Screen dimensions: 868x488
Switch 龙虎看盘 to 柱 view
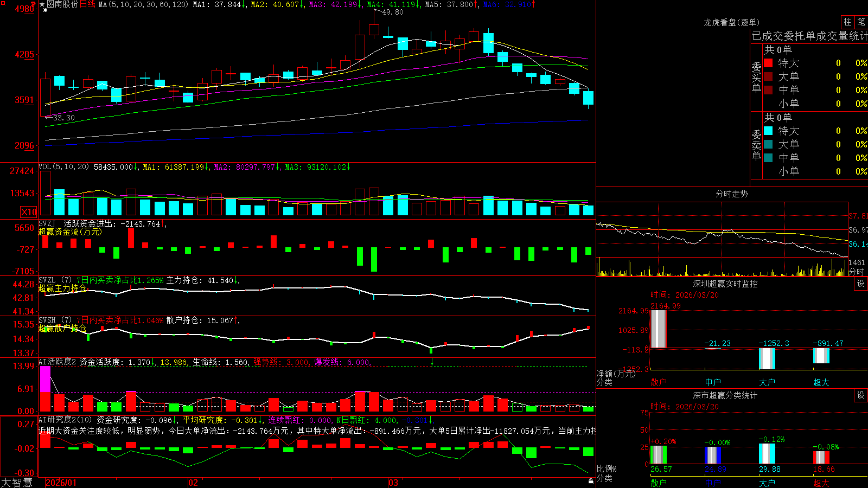[x=847, y=22]
